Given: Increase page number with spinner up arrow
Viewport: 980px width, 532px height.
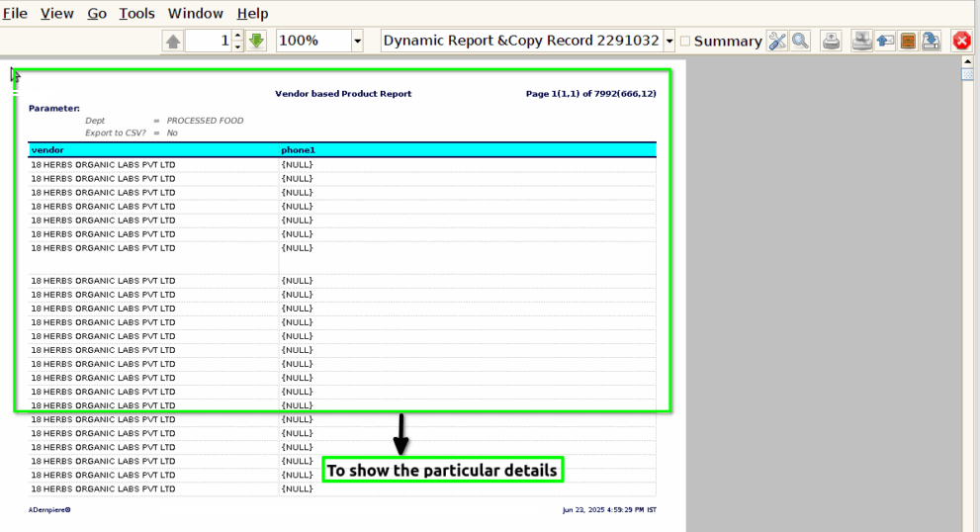Looking at the screenshot, I should point(237,36).
